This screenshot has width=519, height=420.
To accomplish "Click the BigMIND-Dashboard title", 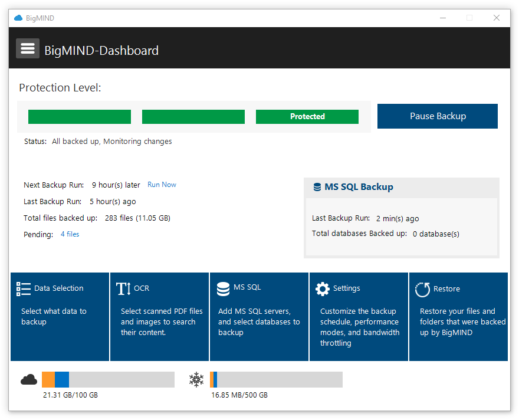I will 101,51.
